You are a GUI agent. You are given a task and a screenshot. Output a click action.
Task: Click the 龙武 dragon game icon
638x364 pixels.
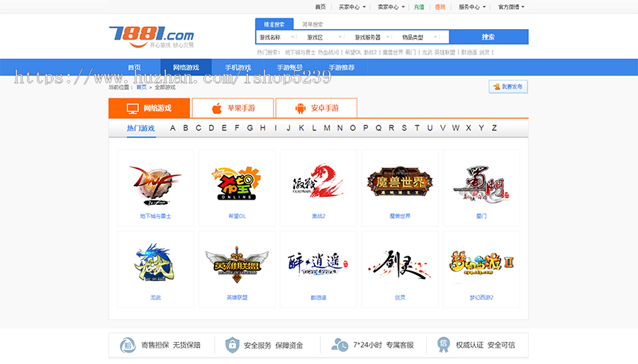tap(155, 263)
